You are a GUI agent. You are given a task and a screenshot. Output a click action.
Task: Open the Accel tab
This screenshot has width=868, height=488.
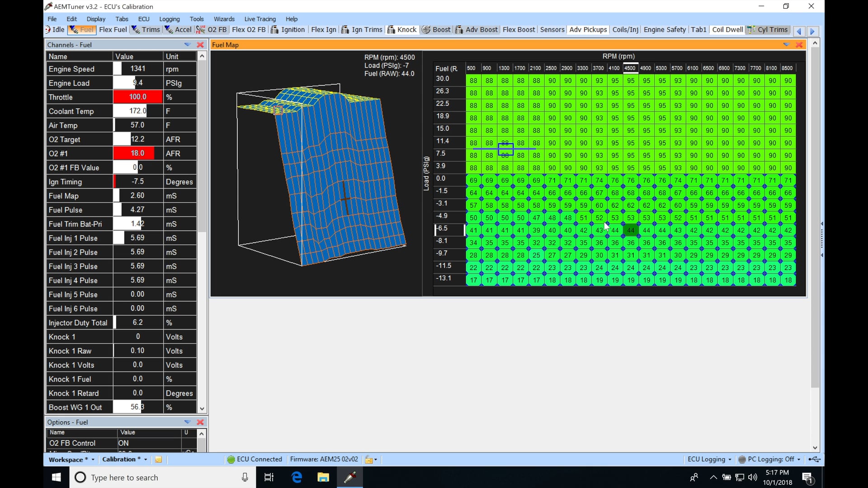pos(178,30)
